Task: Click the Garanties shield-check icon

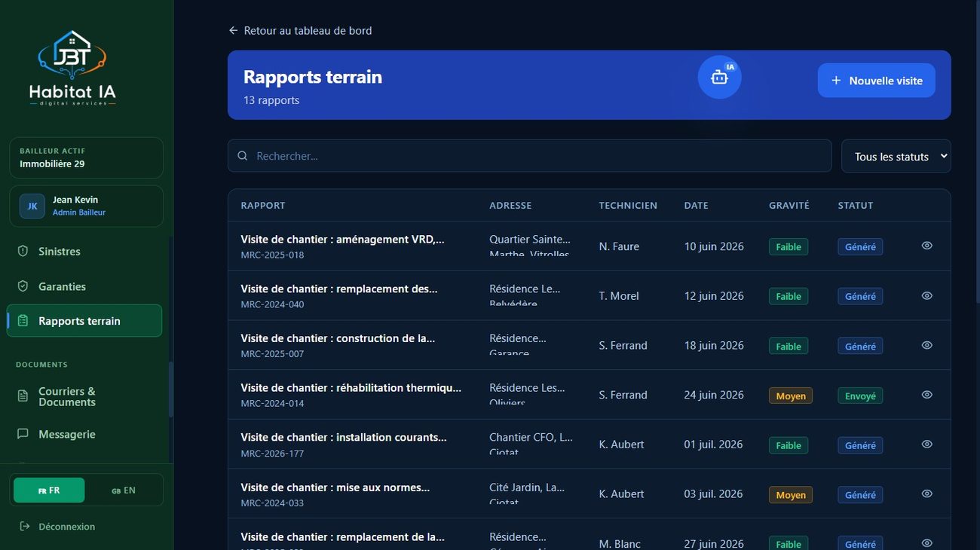Action: click(x=23, y=286)
